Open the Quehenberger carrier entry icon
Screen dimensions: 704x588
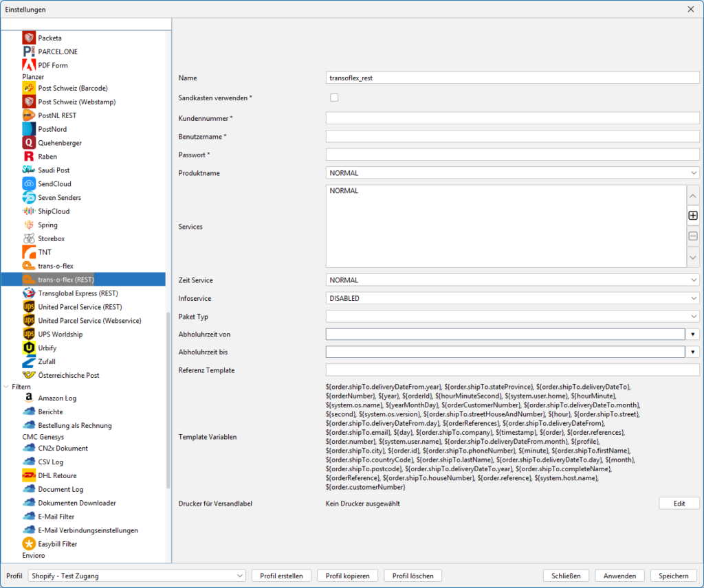29,143
